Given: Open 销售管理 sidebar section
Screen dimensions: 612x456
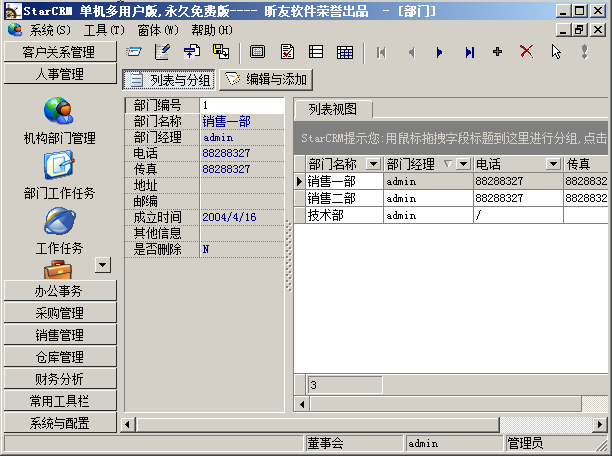Looking at the screenshot, I should 60,335.
